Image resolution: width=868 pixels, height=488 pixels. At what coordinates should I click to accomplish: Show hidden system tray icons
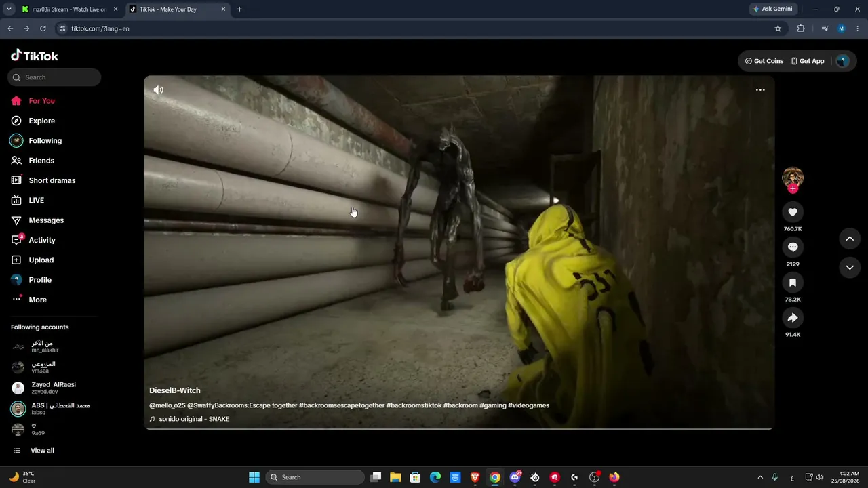point(760,477)
